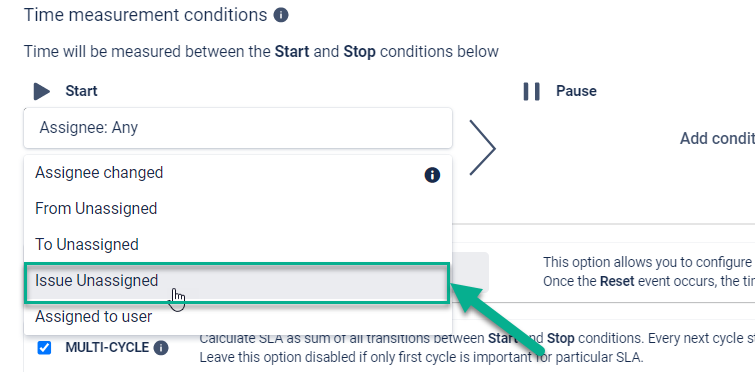Viewport: 755px width, 372px height.
Task: Click large right chevron between Start and Pause
Action: tap(482, 148)
